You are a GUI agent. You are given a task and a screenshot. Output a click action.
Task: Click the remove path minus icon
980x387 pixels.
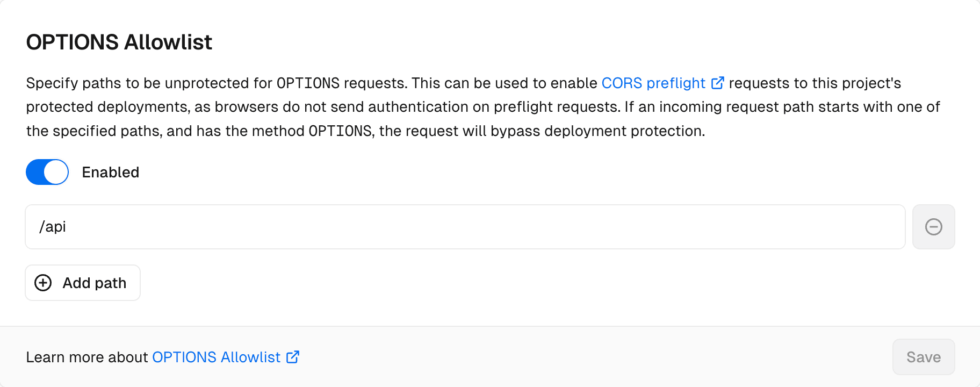pos(933,227)
